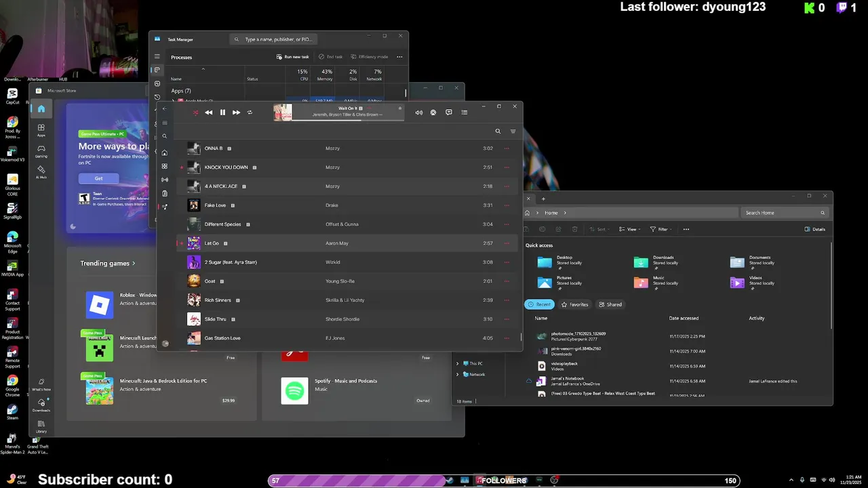Focus the Search Home field in File Explorer
This screenshot has width=868, height=488.
point(785,213)
